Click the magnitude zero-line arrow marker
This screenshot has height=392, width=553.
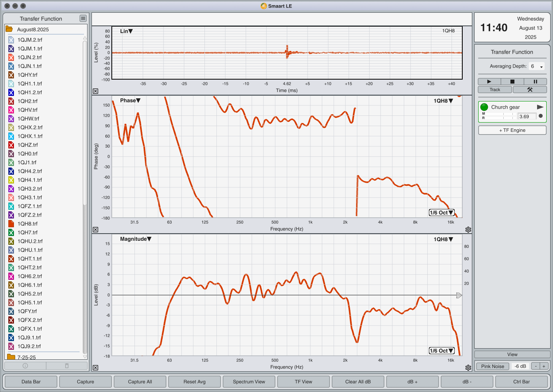(x=459, y=295)
